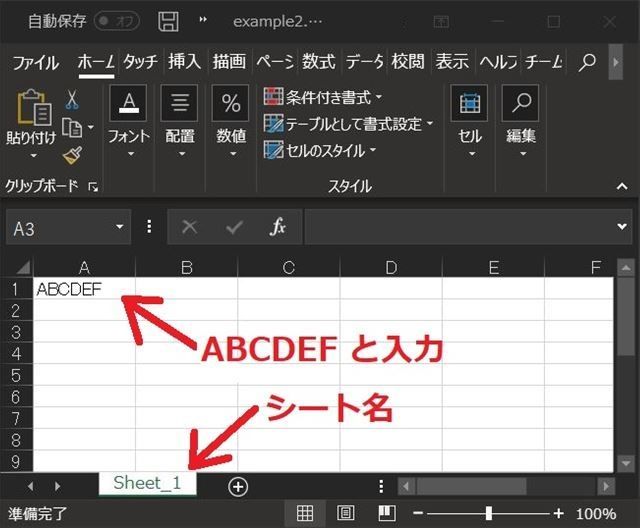
Task: Open 条件付き書式 menu
Action: (323, 97)
